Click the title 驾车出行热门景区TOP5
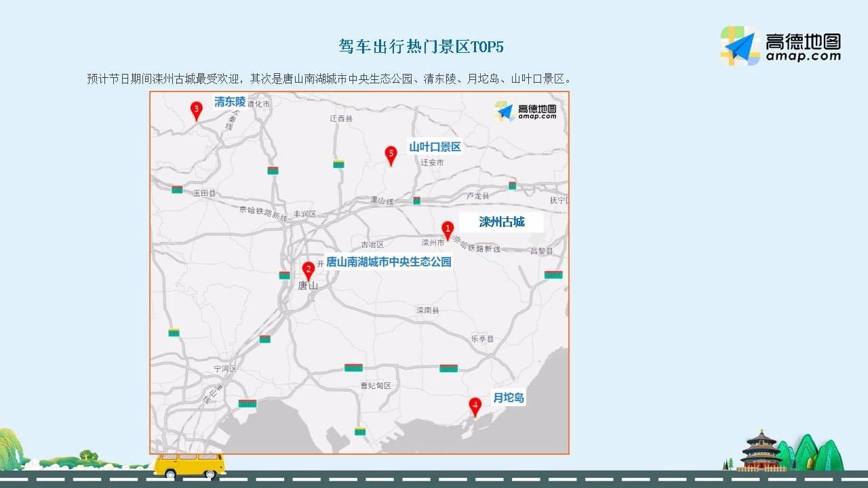Image resolution: width=868 pixels, height=488 pixels. pyautogui.click(x=421, y=47)
